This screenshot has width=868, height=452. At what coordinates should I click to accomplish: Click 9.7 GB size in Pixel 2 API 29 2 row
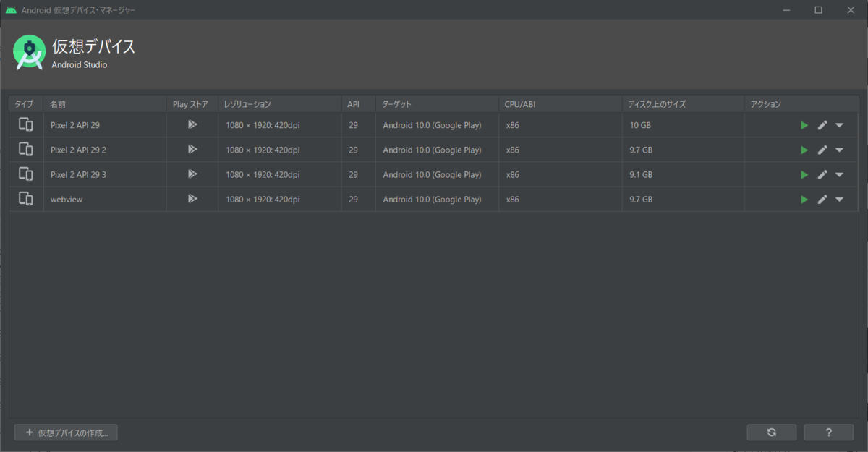point(684,150)
